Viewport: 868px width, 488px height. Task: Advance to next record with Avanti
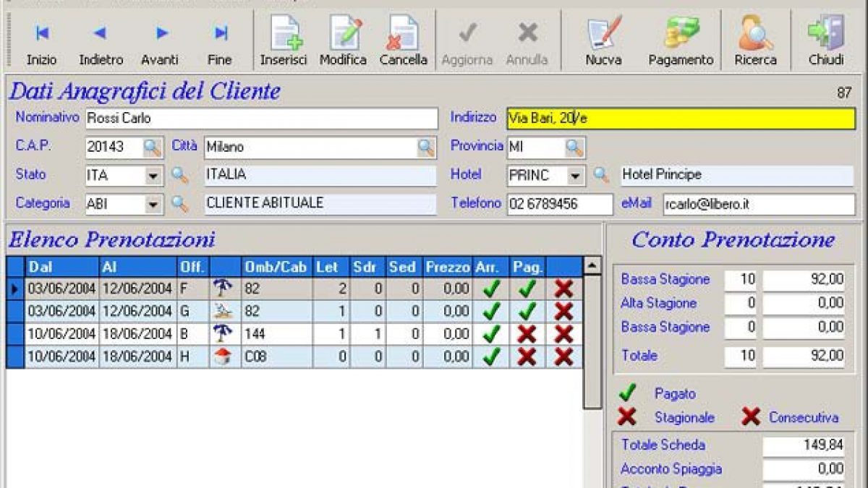click(160, 43)
